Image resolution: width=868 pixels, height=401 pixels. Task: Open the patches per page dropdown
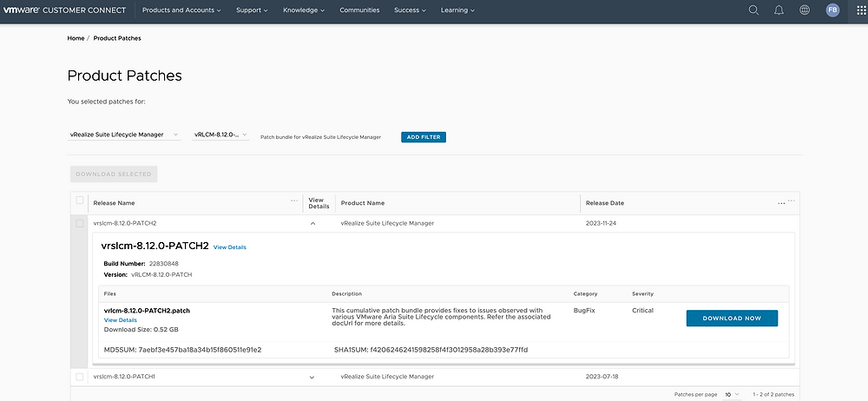pos(732,394)
